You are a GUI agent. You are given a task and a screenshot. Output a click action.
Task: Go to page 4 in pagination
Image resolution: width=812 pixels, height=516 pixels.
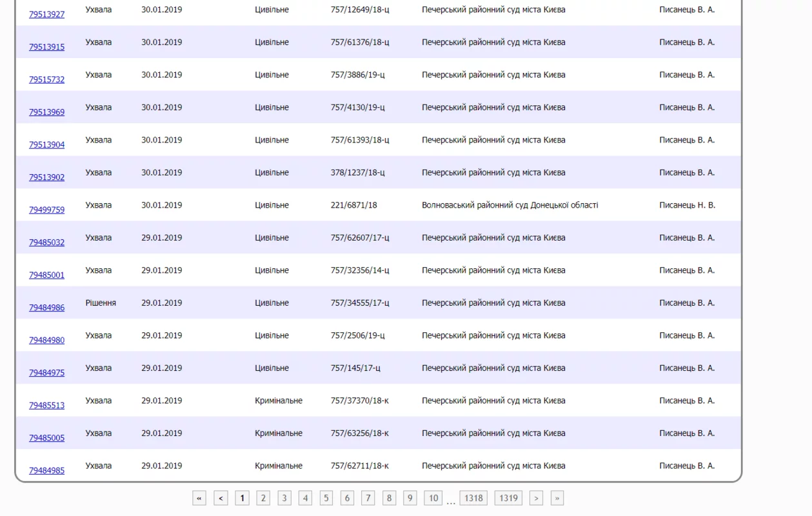pyautogui.click(x=306, y=498)
